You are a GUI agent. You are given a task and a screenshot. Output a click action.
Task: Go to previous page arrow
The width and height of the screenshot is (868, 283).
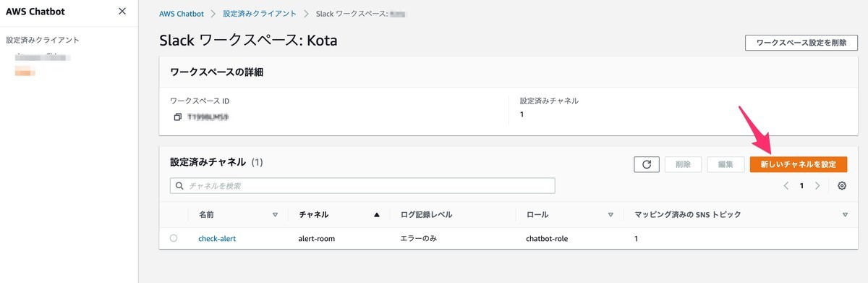(786, 186)
